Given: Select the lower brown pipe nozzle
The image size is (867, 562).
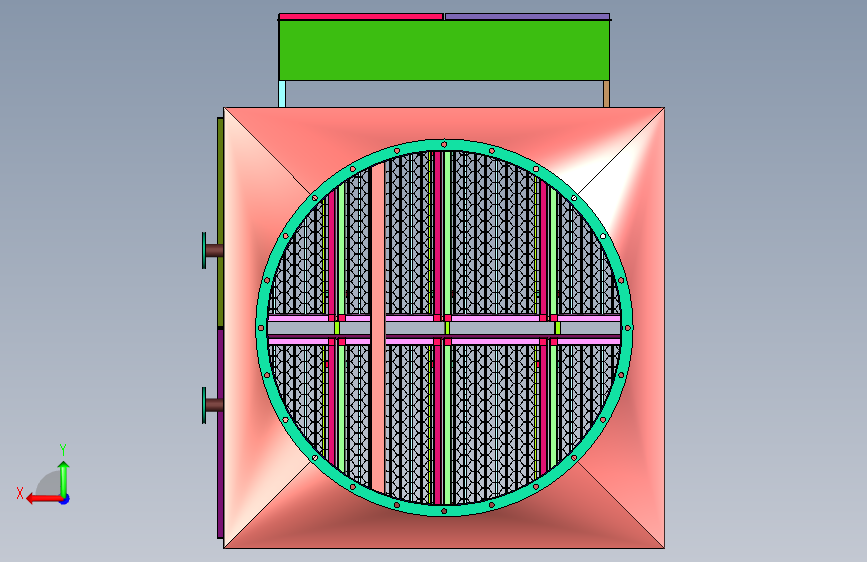Looking at the screenshot, I should click(x=213, y=405).
